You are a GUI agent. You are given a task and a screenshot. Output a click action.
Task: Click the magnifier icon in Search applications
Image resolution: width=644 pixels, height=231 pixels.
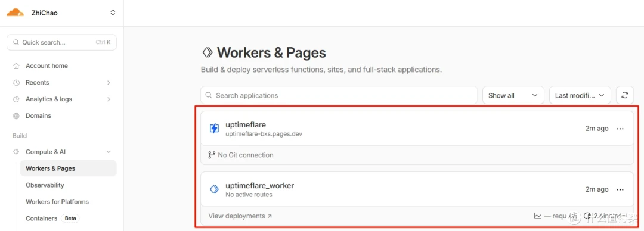click(209, 95)
